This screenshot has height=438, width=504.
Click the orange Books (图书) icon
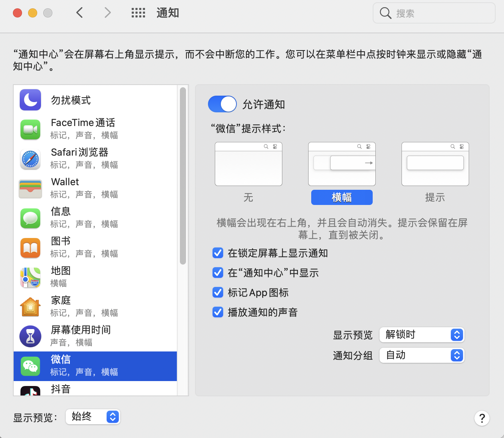click(x=30, y=248)
